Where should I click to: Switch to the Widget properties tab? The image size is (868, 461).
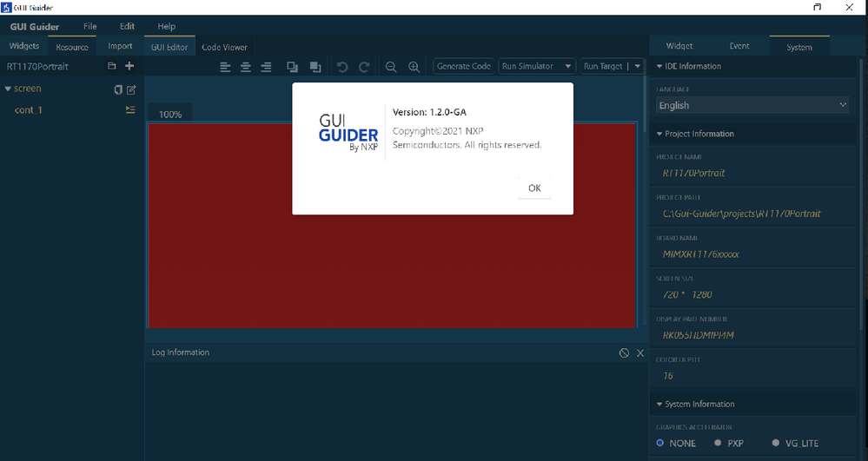point(679,46)
